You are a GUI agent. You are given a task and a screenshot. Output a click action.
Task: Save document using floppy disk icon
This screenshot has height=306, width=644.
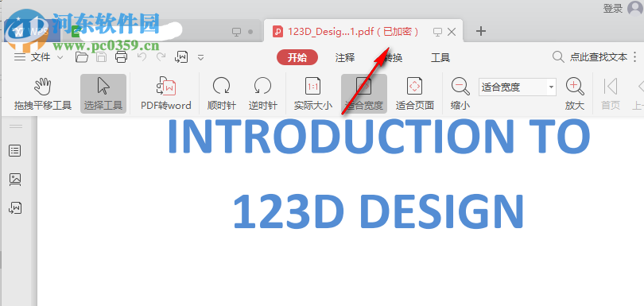click(x=102, y=57)
